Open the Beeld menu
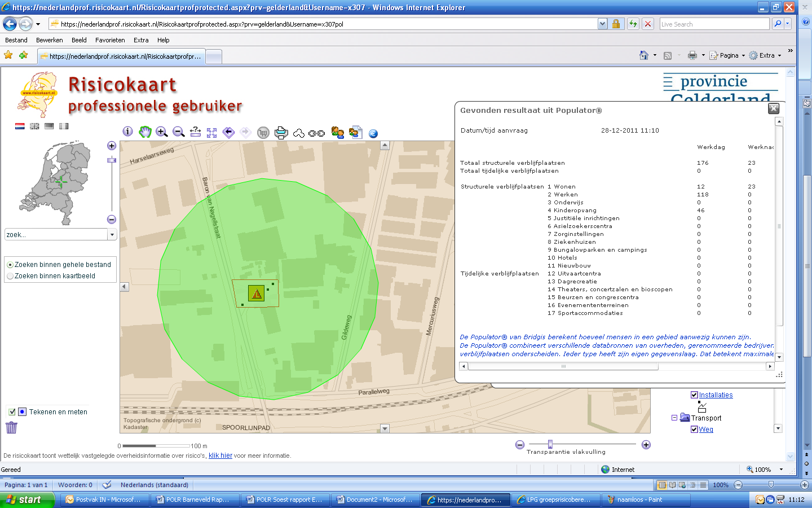This screenshot has height=508, width=812. [79, 40]
